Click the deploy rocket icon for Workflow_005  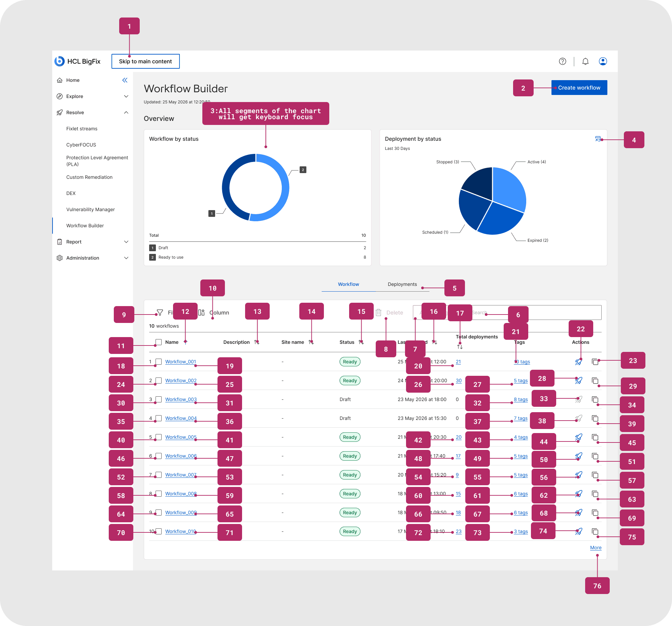click(579, 437)
